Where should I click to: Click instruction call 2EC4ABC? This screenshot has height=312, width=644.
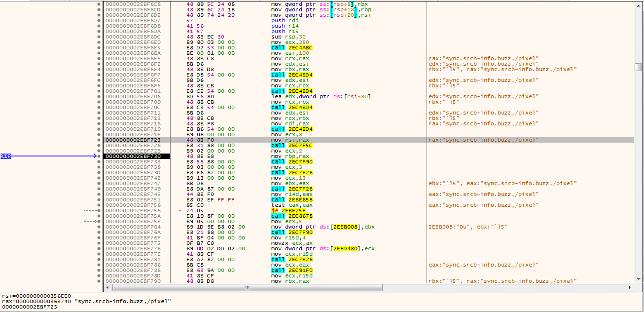pyautogui.click(x=292, y=47)
